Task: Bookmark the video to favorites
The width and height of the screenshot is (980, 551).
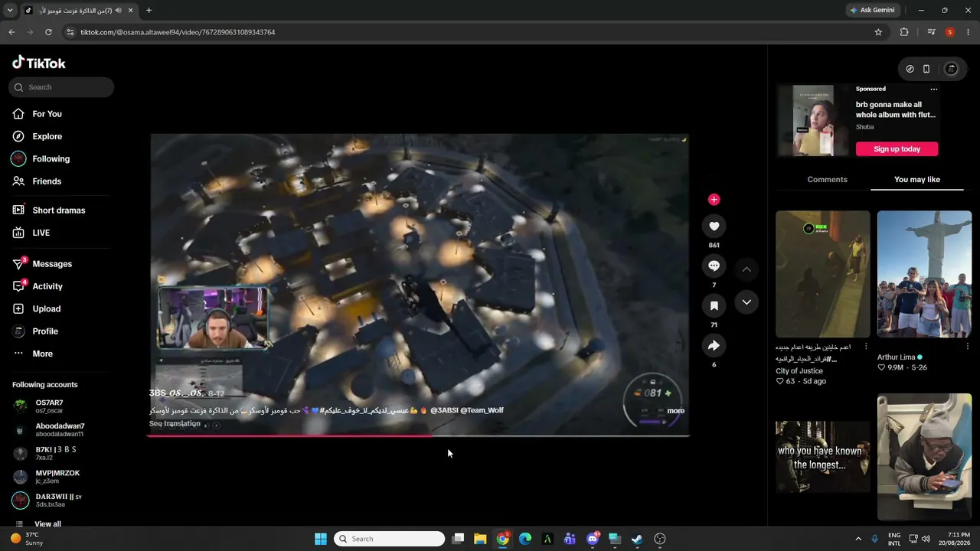Action: point(714,305)
